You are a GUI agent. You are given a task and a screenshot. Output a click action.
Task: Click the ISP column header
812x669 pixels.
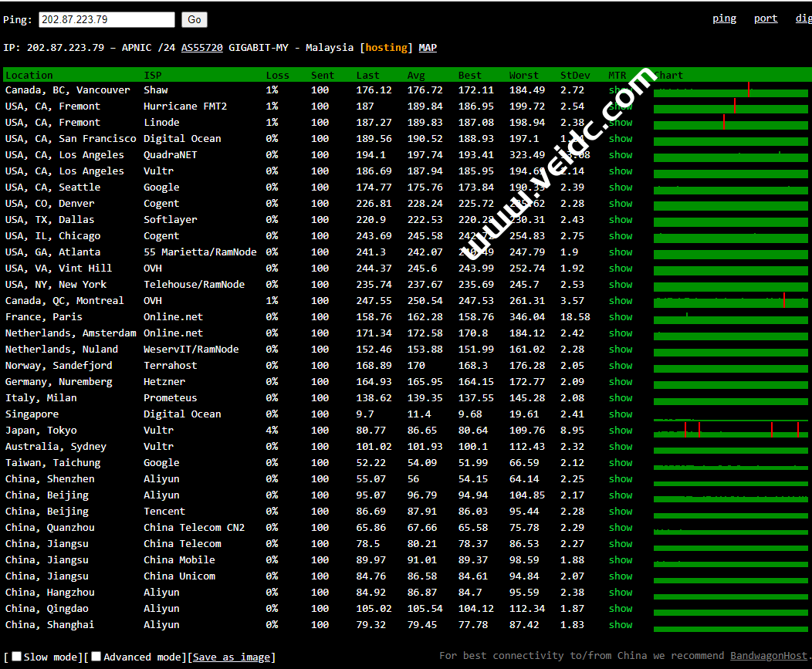[153, 75]
